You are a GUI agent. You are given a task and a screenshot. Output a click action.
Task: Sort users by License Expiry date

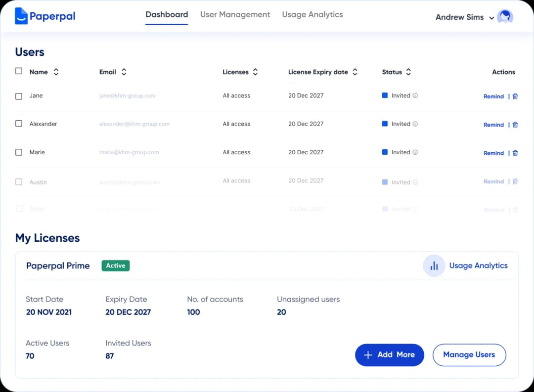coord(355,72)
